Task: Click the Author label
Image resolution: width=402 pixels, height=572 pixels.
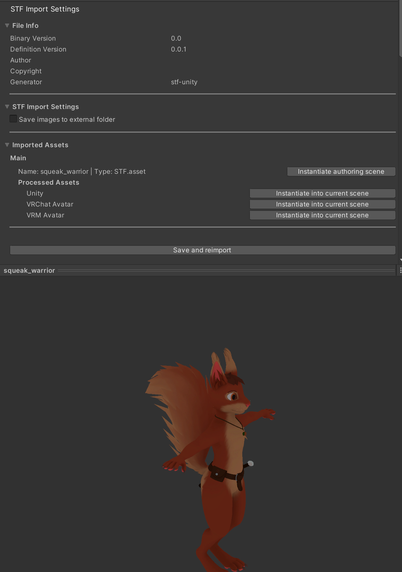Action: click(x=20, y=60)
